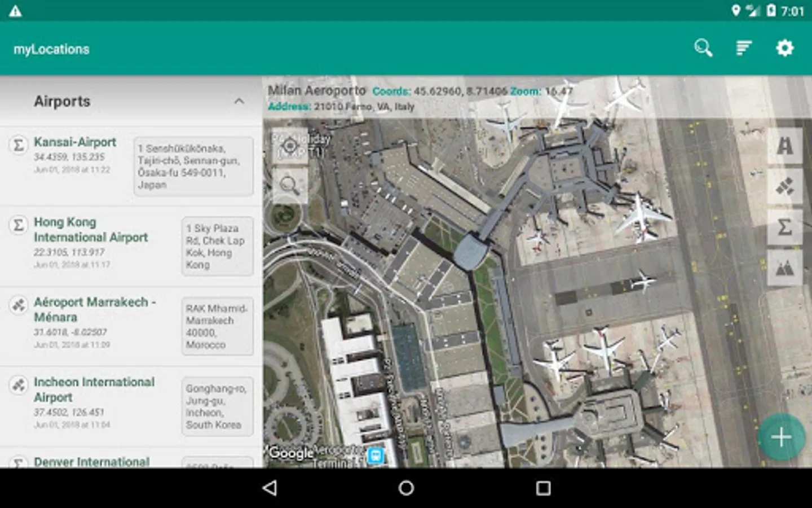Select Denver International entry
The height and width of the screenshot is (508, 812).
131,458
